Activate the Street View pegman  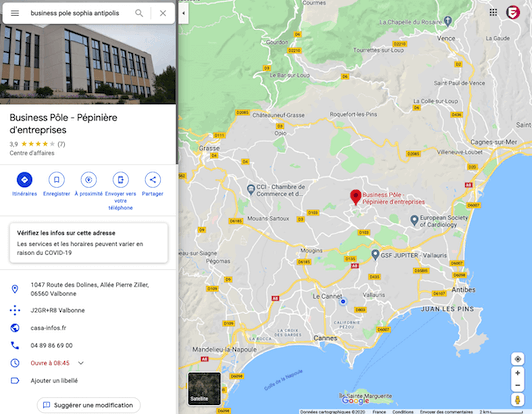tap(518, 400)
